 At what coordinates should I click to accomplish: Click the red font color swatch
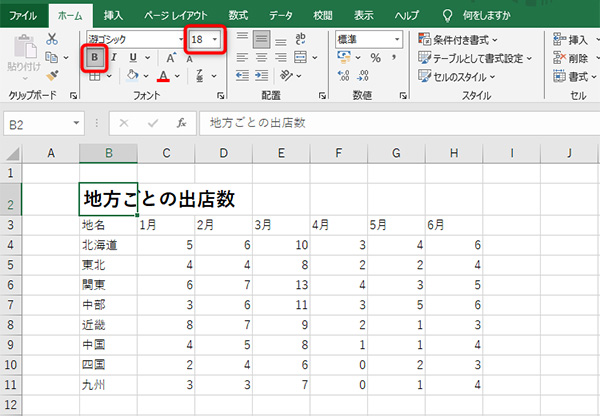[x=163, y=77]
